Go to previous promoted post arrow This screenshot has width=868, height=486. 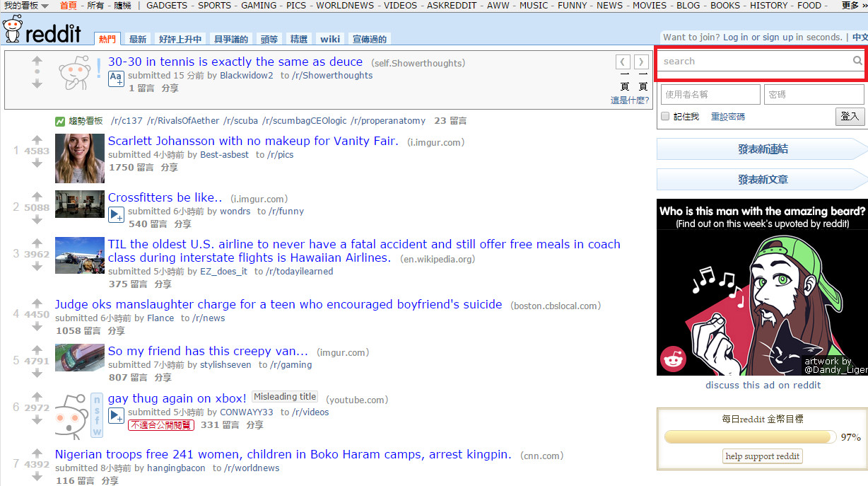pos(623,62)
